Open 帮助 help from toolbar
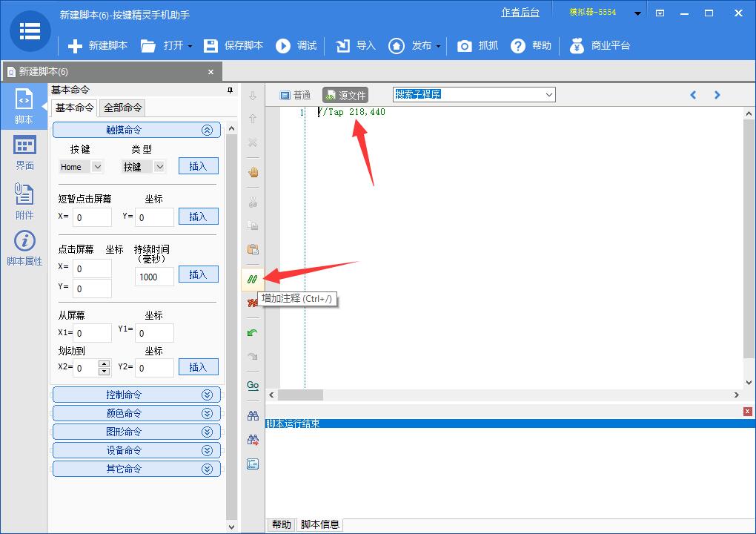This screenshot has width=756, height=534. point(531,46)
